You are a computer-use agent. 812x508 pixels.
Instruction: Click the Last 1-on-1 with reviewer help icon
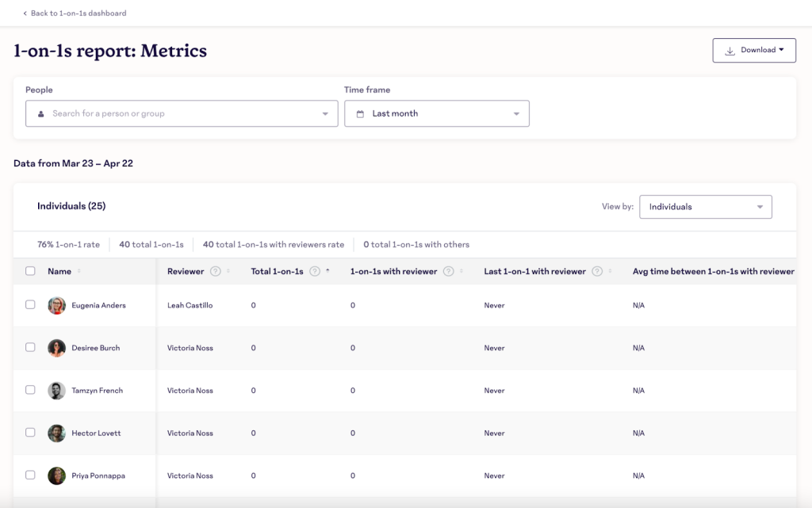coord(596,272)
